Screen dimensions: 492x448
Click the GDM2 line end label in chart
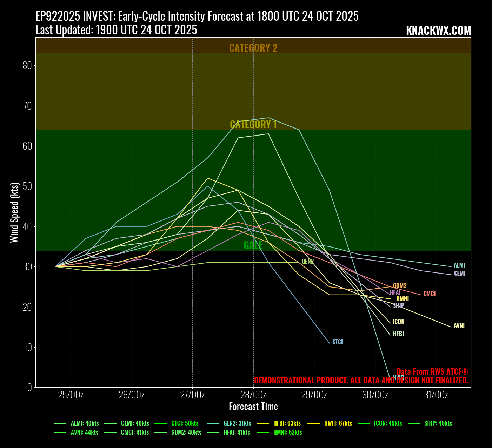[400, 286]
